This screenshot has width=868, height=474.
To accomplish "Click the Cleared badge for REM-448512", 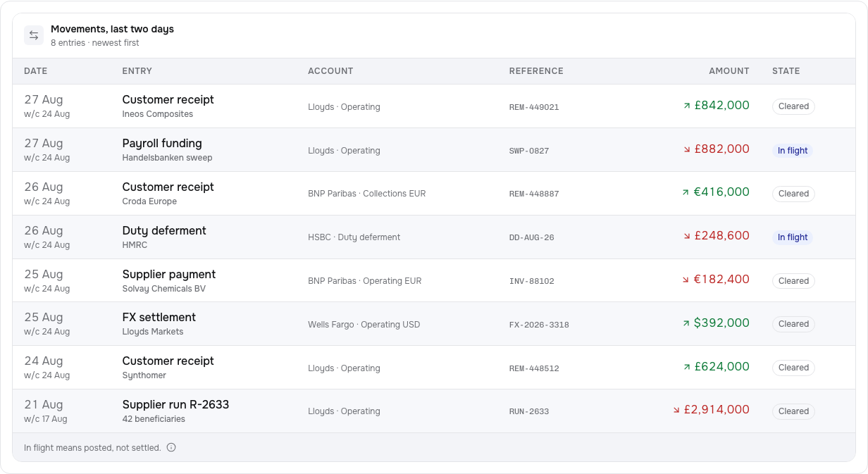I will (x=793, y=368).
